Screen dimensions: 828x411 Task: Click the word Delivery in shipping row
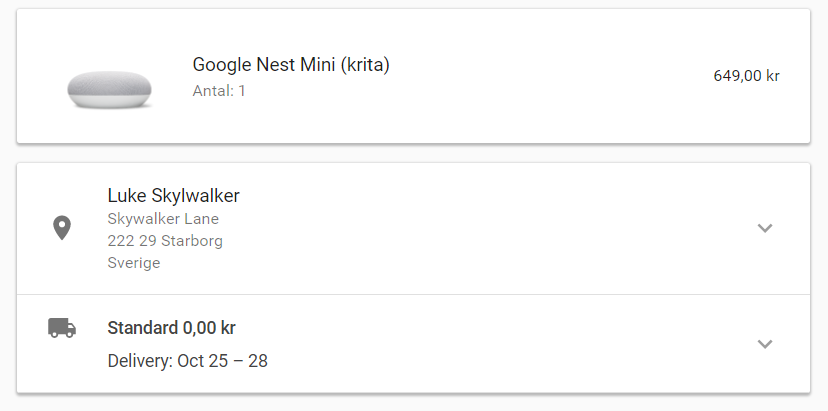pos(140,361)
